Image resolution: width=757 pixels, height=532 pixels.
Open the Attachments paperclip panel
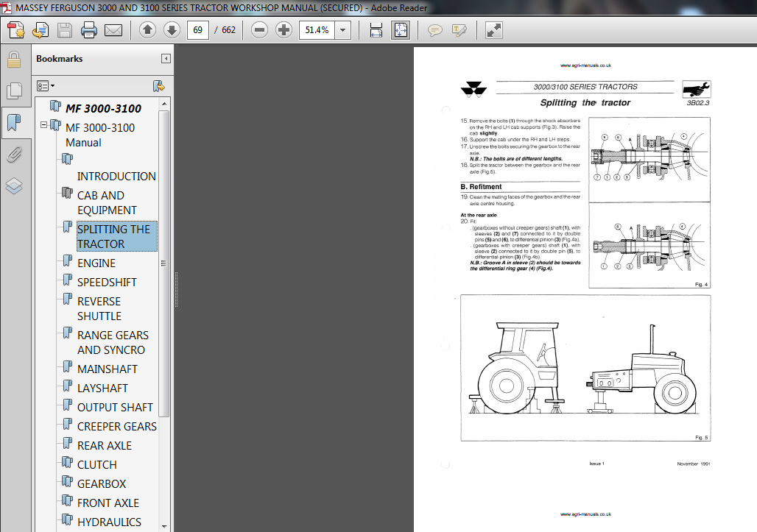point(14,154)
